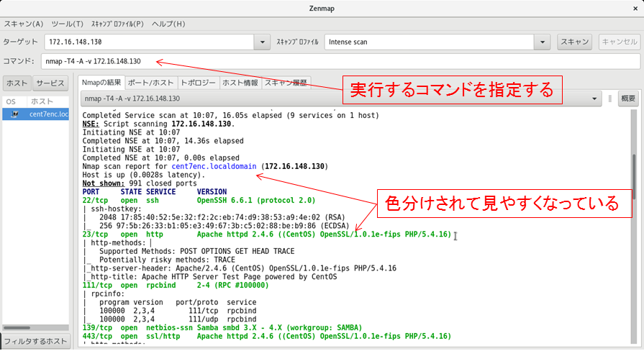The image size is (644, 351).
Task: Click the Intense scan profile field
Action: tap(429, 42)
